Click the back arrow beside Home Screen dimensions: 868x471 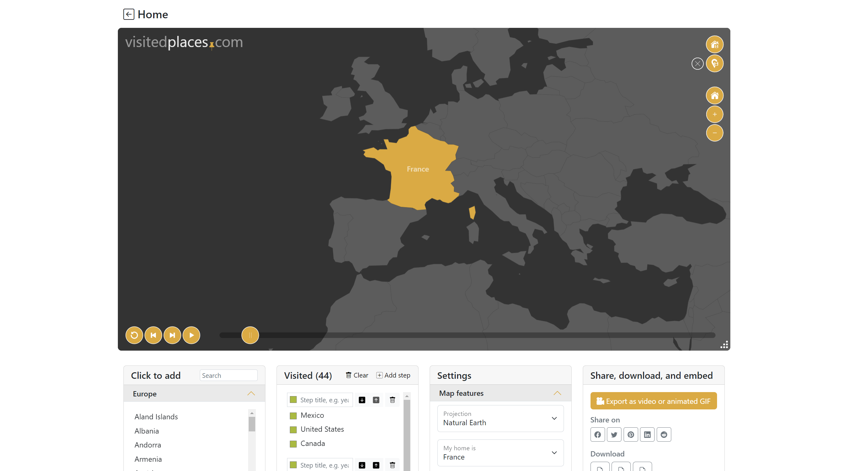pos(129,14)
